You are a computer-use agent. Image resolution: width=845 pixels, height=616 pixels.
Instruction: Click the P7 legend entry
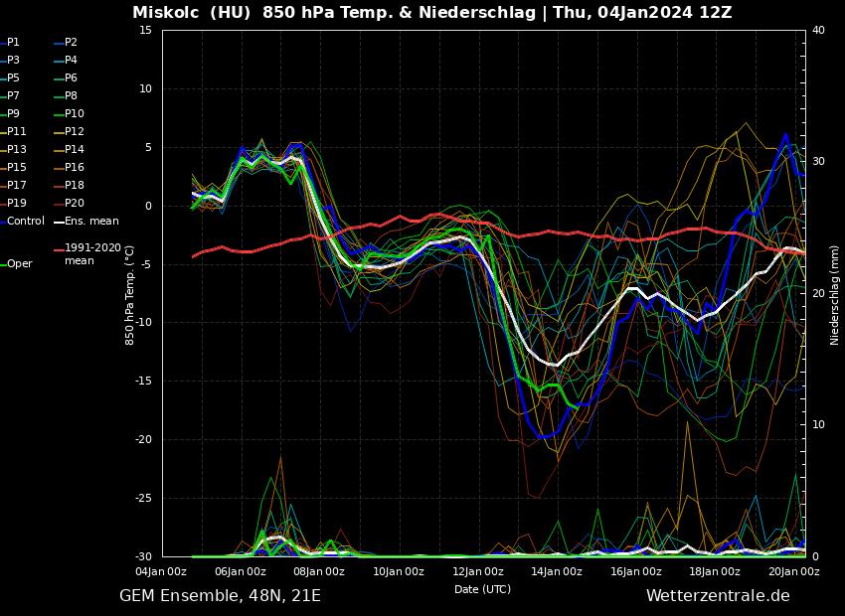(13, 96)
